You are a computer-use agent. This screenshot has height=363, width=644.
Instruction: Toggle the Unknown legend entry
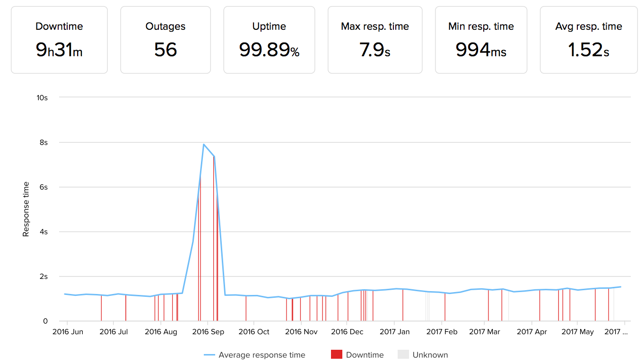423,355
